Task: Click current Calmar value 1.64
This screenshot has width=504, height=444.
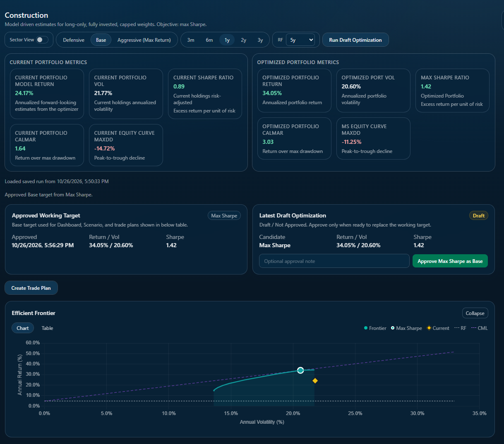Action: coord(20,149)
